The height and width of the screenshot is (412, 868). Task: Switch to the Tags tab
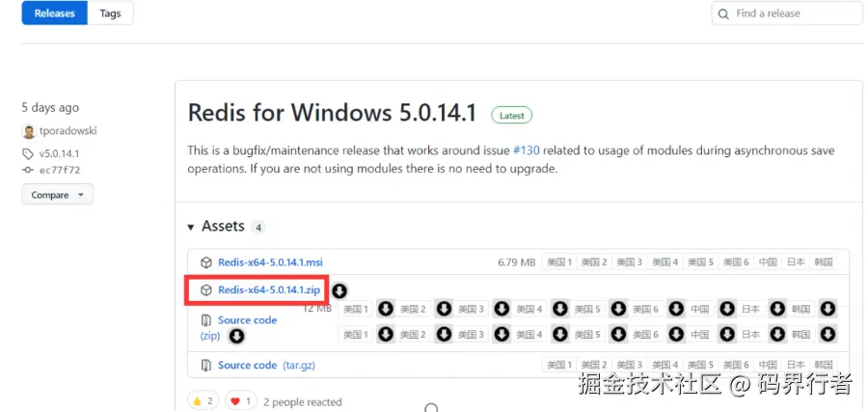coord(110,14)
